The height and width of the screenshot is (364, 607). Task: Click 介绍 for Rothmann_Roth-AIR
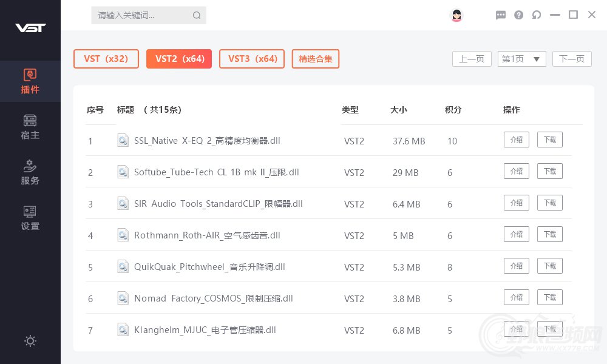517,234
